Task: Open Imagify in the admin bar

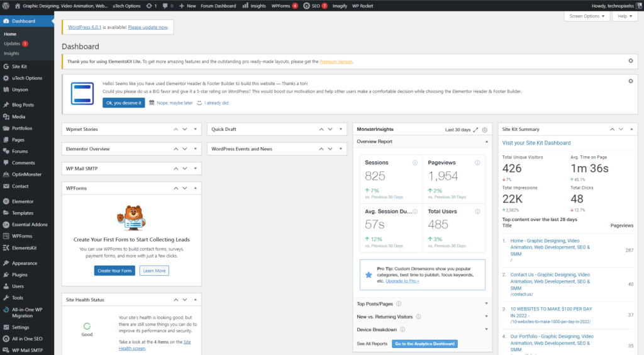Action: 340,6
